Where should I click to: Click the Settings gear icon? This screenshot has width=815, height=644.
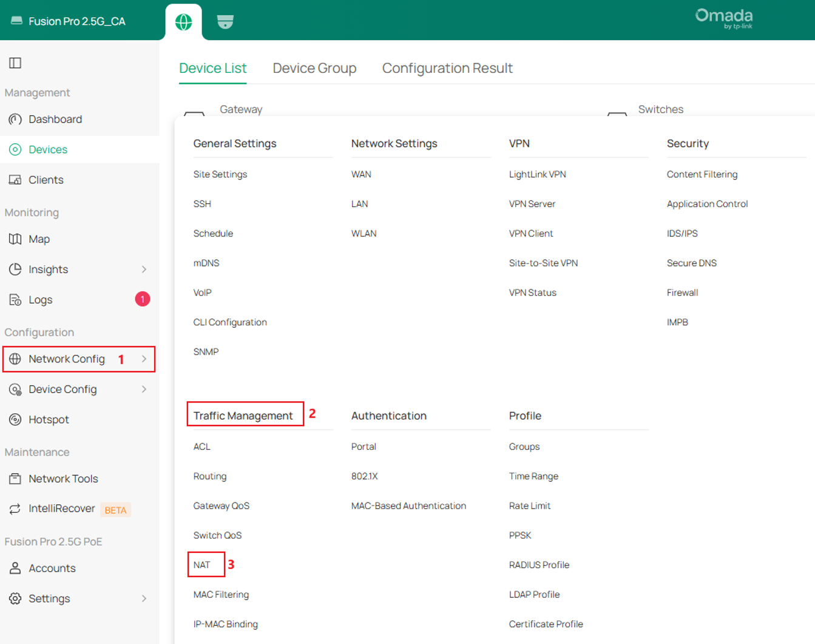(x=15, y=598)
